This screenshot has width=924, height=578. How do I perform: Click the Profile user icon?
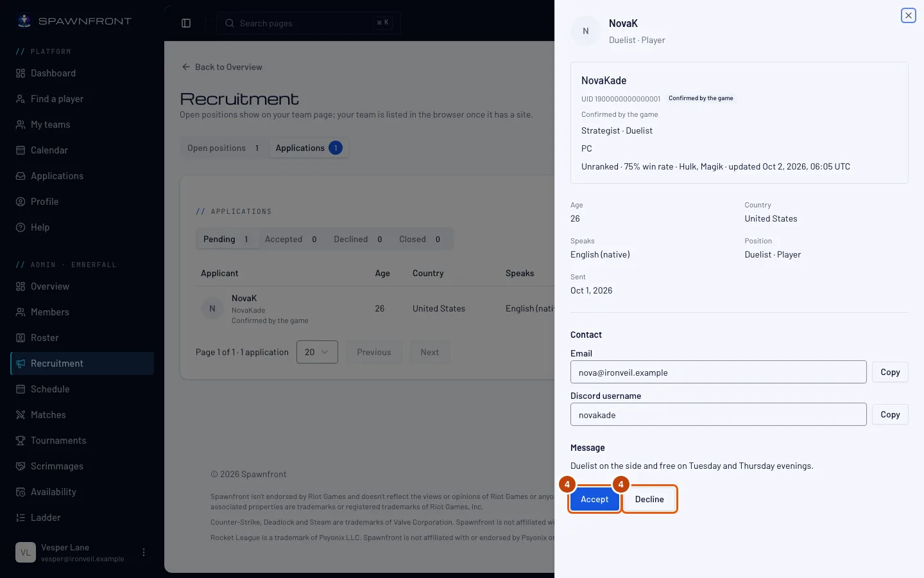pos(21,202)
